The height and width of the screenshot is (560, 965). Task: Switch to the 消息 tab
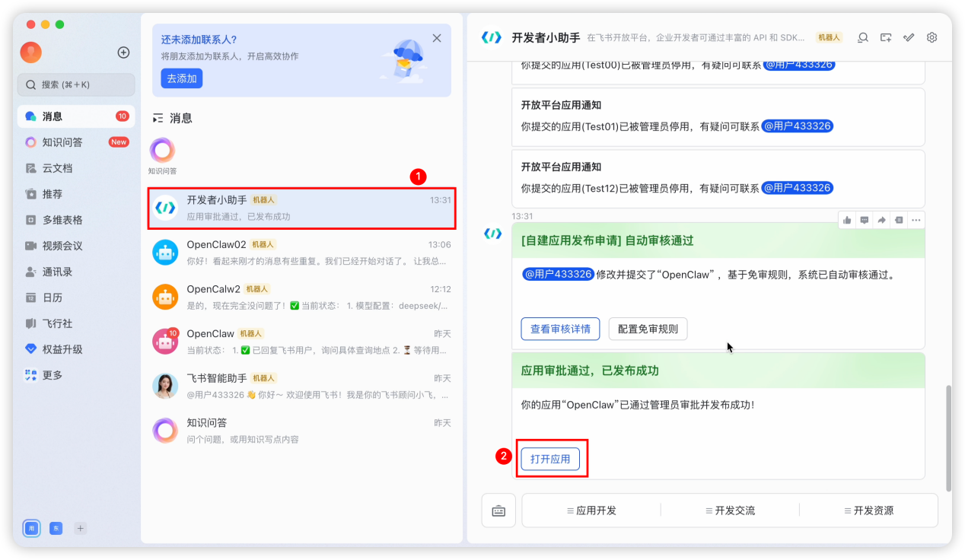point(53,116)
